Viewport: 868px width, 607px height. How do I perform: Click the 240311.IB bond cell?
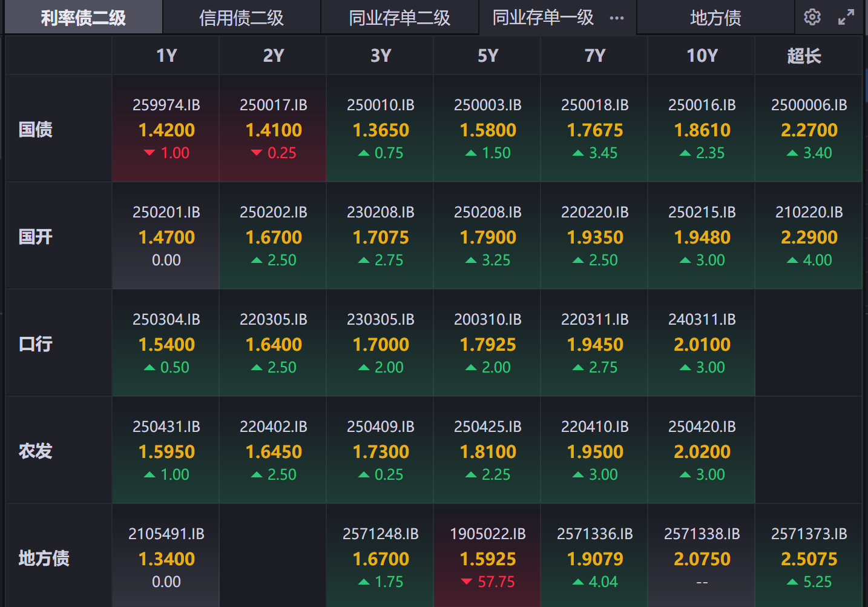click(702, 343)
